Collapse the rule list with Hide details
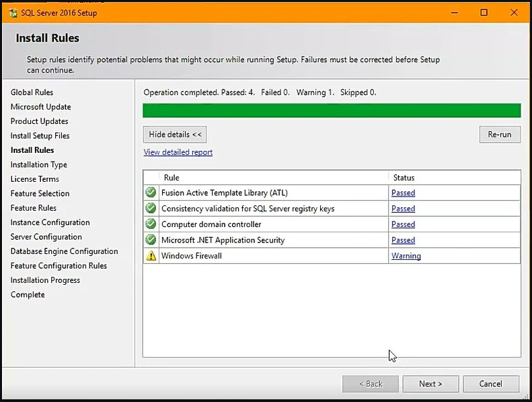Viewport: 532px width, 402px height. (175, 135)
